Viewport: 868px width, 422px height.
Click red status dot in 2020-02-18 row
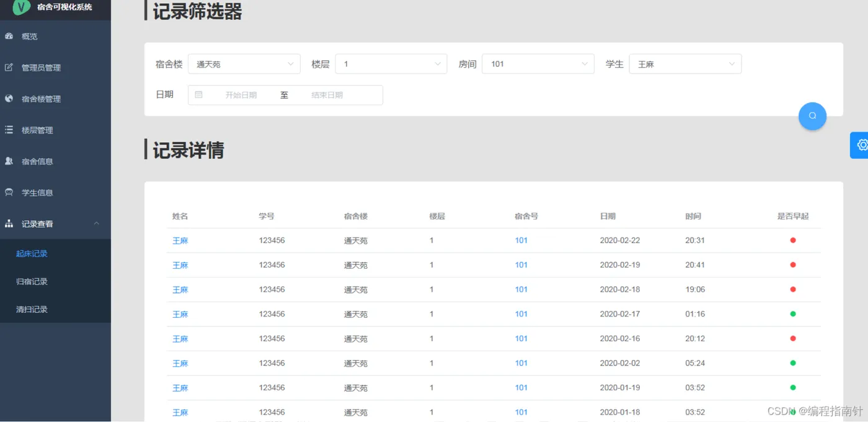pyautogui.click(x=793, y=289)
